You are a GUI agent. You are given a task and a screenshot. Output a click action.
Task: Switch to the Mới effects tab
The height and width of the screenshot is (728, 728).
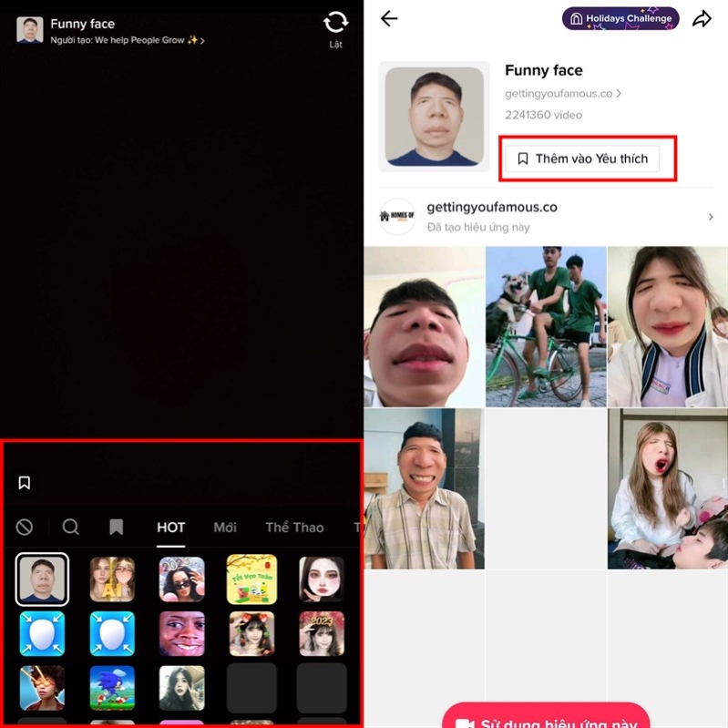[x=225, y=528]
